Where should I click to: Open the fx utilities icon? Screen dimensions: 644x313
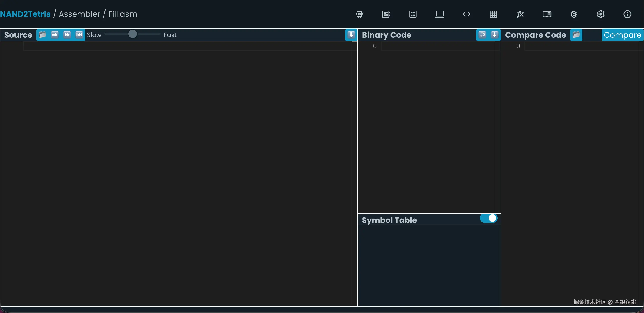coord(520,14)
